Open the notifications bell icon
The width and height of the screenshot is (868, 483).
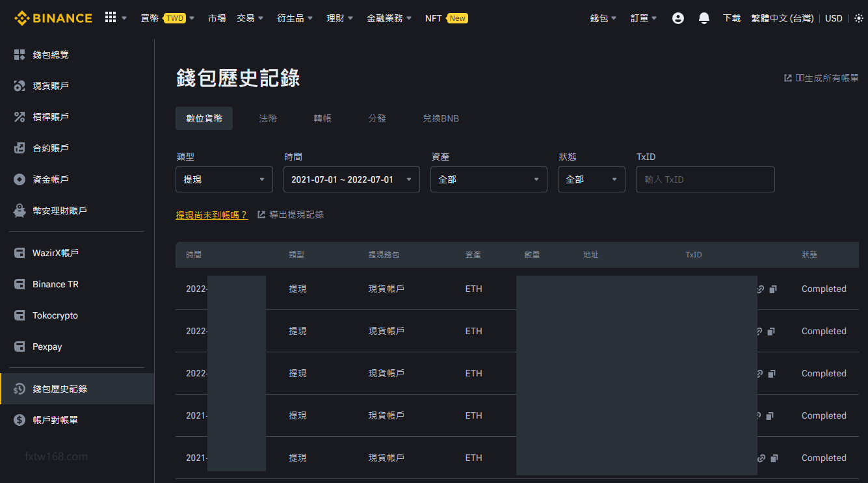tap(704, 18)
